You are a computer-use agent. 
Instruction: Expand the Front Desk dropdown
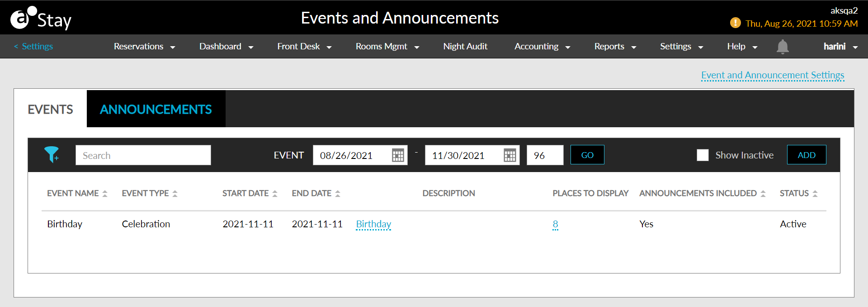(304, 46)
